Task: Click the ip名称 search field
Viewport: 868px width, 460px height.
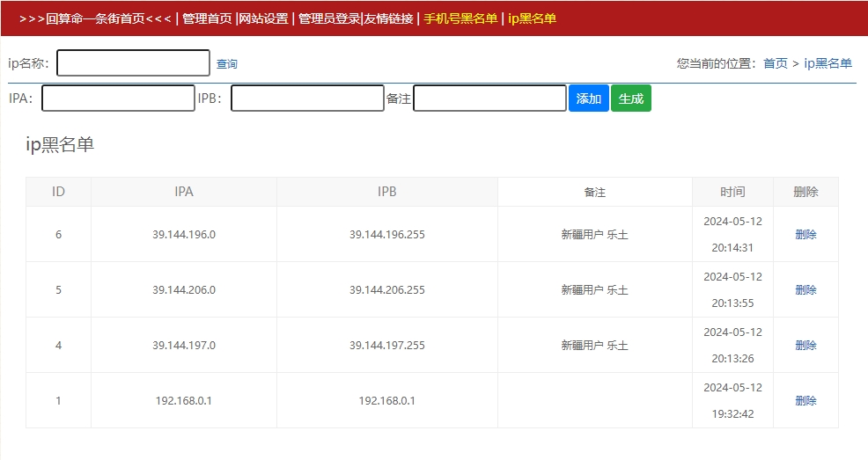Action: coord(133,63)
